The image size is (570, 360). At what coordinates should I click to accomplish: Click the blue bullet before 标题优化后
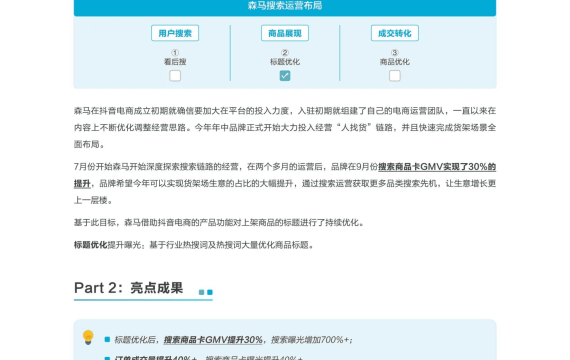click(107, 339)
